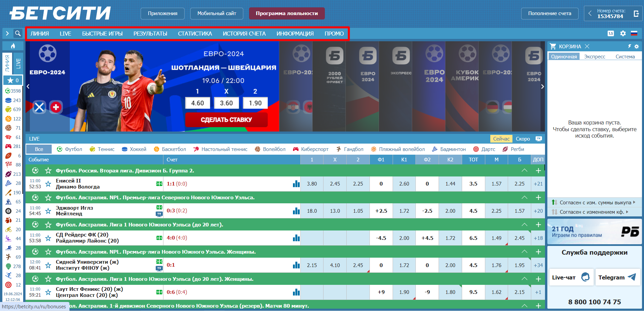Image resolution: width=644 pixels, height=311 pixels.
Task: Open the РЕЗУЛЬТАТЫ menu item
Action: click(150, 34)
